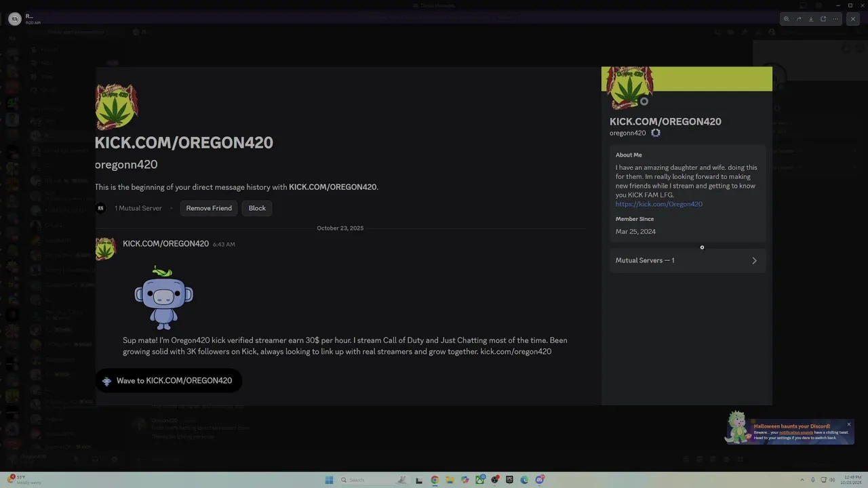Open the volume speaker icon in system tray
Viewport: 868px width, 488px height.
point(833,480)
